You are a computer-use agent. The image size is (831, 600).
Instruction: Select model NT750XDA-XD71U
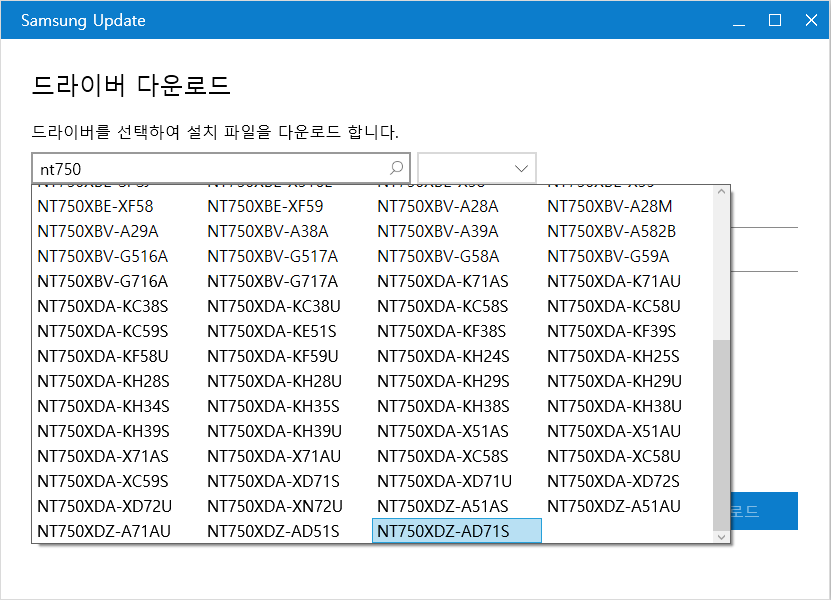(445, 480)
